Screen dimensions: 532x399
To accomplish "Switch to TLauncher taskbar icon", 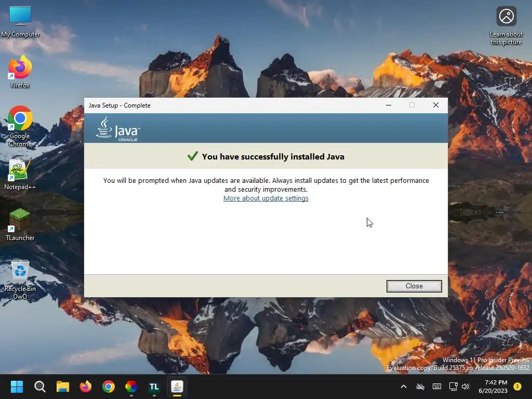I will pos(154,387).
